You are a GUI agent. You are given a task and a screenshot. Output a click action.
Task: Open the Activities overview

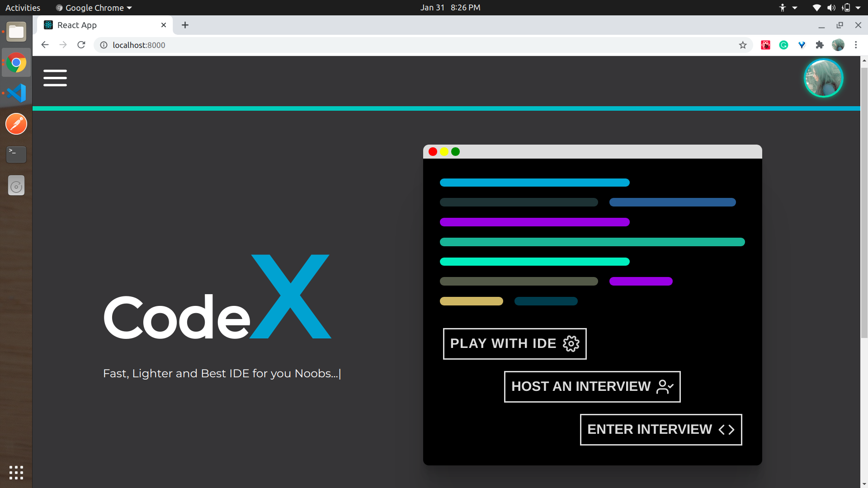tap(23, 8)
